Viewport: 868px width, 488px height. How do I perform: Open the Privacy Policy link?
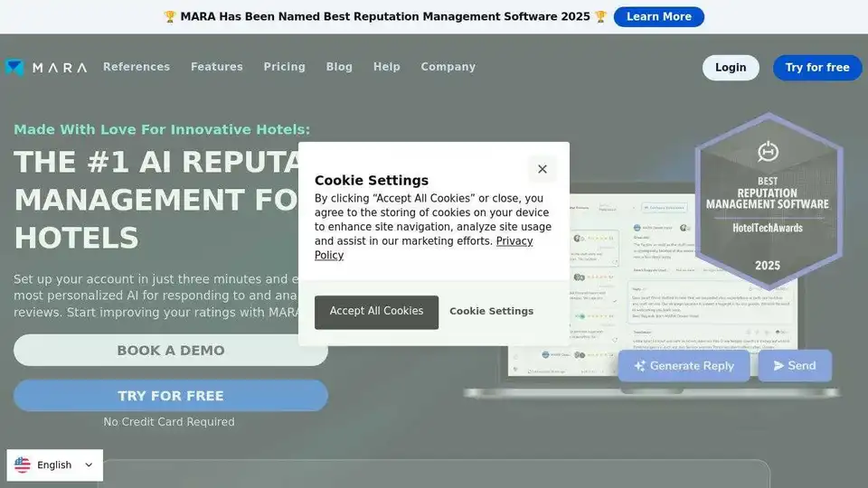pyautogui.click(x=423, y=248)
